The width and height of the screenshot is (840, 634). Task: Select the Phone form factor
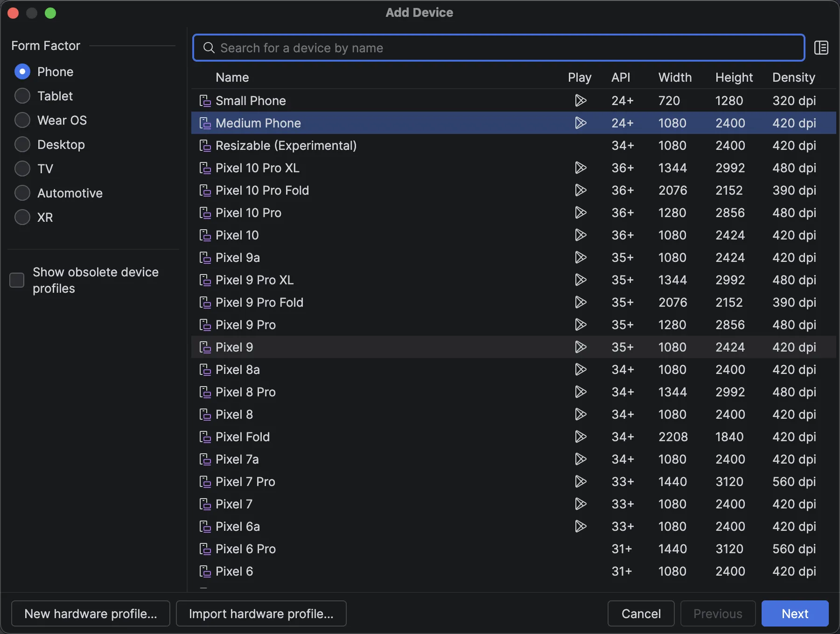point(22,71)
